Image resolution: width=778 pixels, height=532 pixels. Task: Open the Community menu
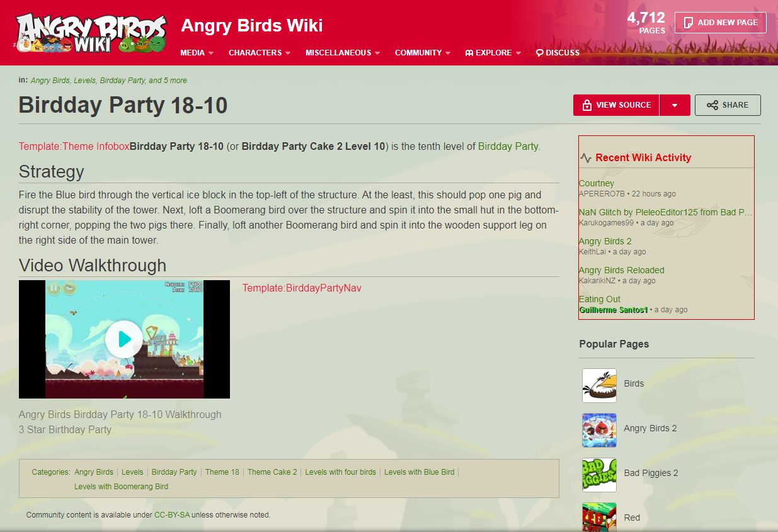[423, 53]
